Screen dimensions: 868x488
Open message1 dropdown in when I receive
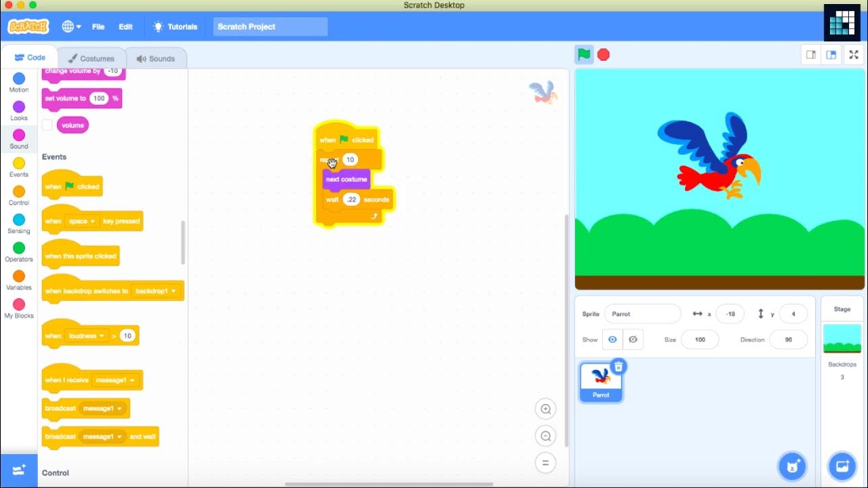[x=115, y=380]
